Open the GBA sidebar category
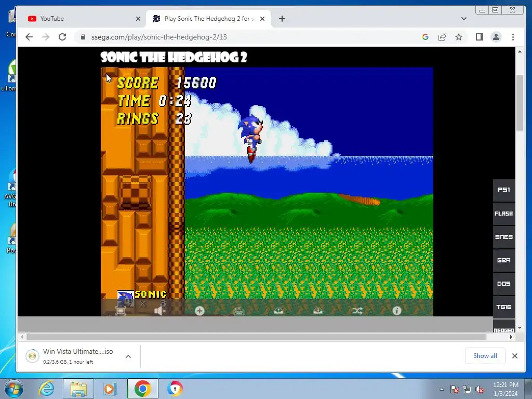 pyautogui.click(x=504, y=260)
